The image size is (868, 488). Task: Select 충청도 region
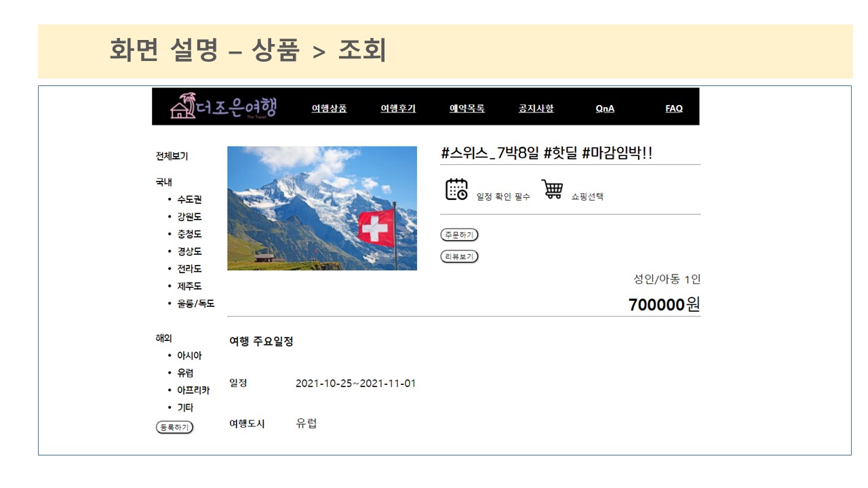[x=189, y=234]
